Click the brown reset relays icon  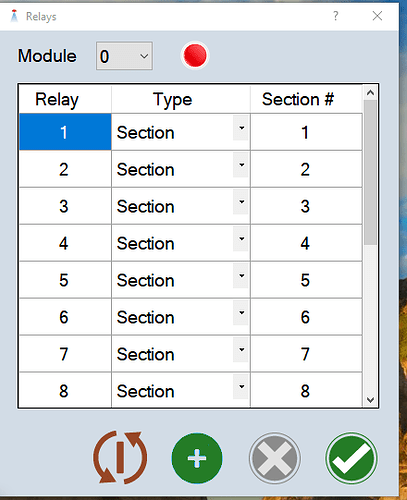click(x=120, y=457)
